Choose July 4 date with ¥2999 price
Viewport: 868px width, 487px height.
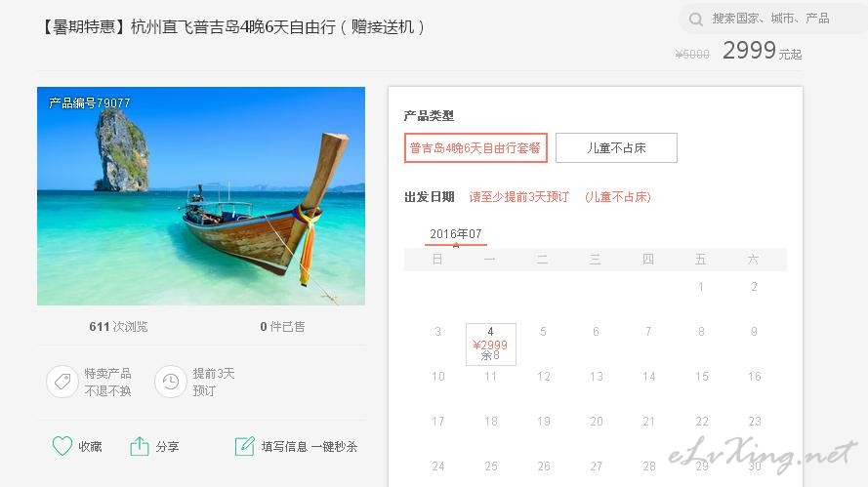(x=490, y=345)
